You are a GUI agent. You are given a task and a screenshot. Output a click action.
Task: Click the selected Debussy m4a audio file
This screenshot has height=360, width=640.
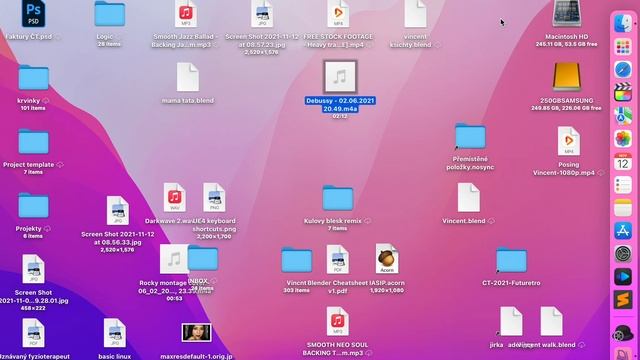pos(340,77)
